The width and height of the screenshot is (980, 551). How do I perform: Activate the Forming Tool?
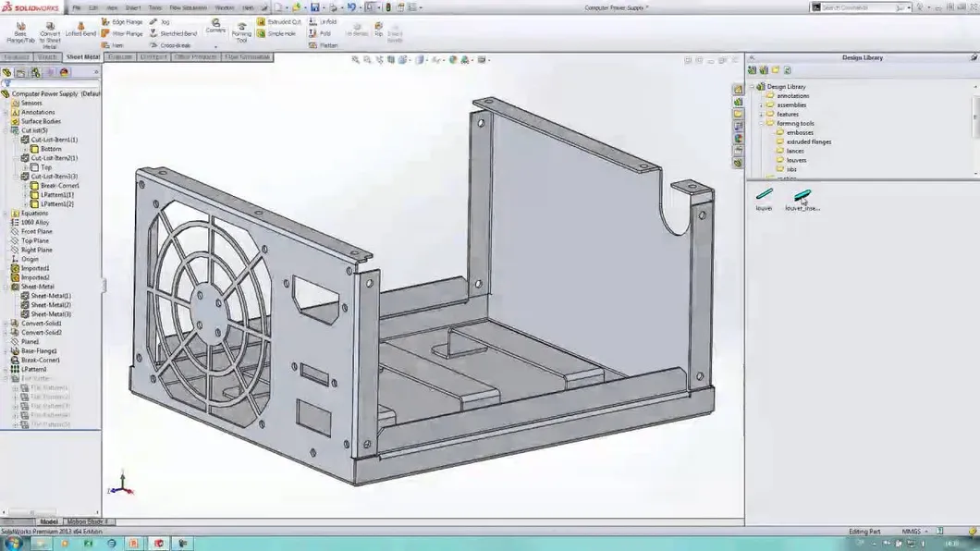[x=240, y=31]
